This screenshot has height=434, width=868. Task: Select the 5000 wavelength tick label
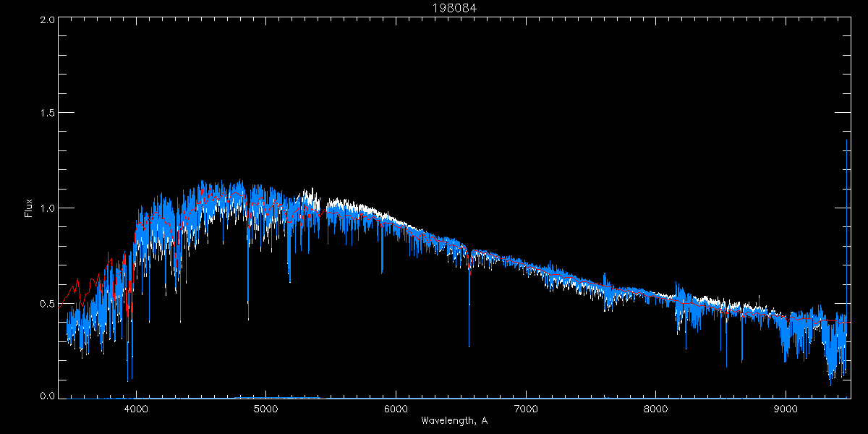266,408
